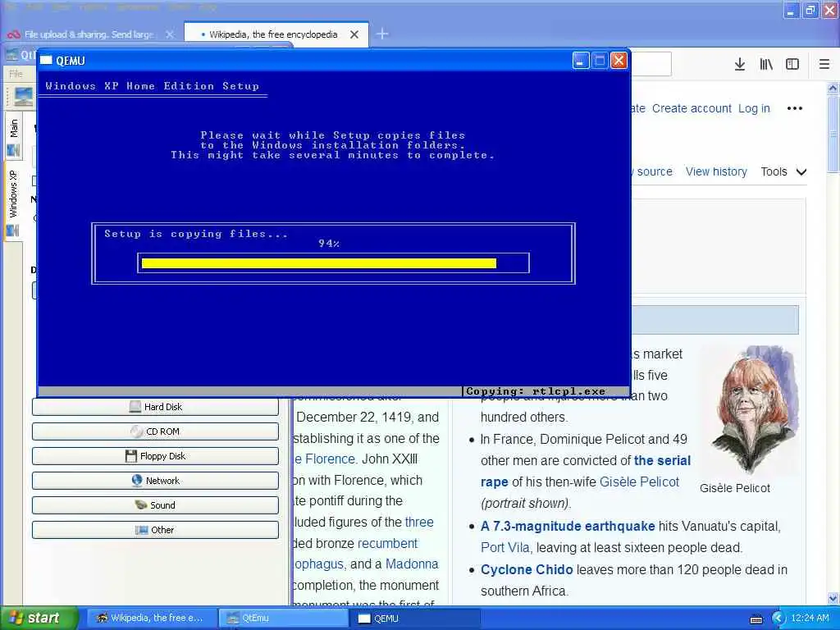Click the Log in link
The width and height of the screenshot is (840, 630).
[x=754, y=108]
